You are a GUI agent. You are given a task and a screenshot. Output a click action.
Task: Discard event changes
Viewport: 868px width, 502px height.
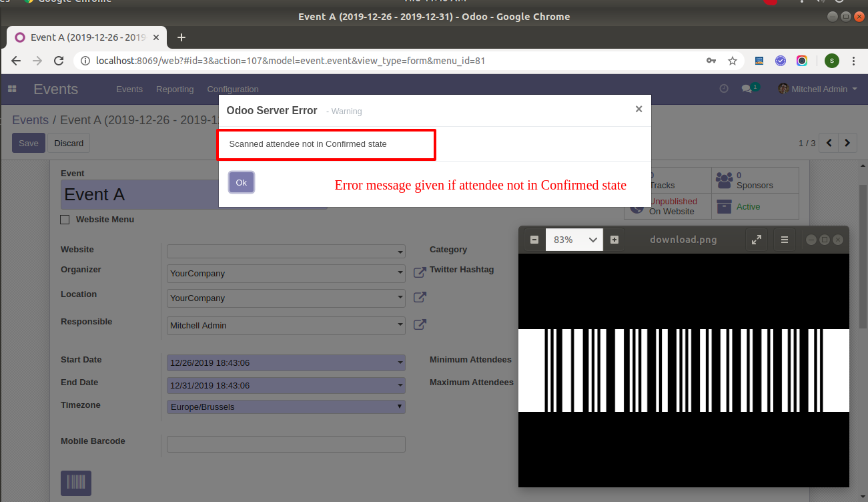click(69, 143)
